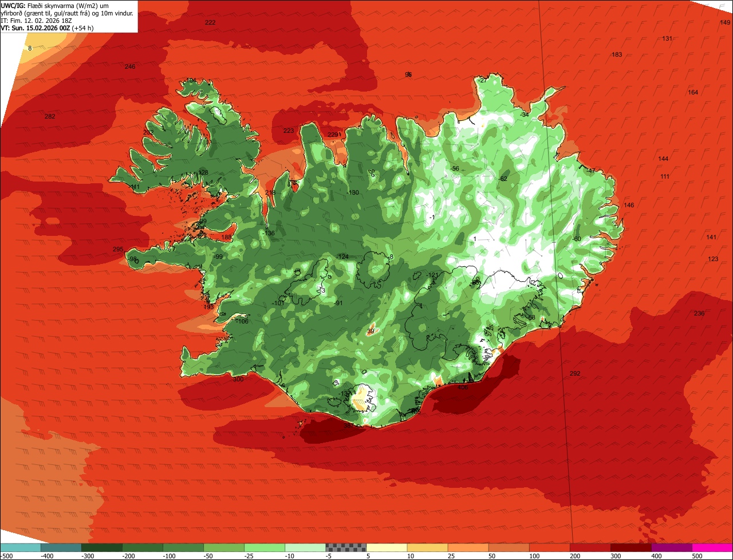Click the flux value '-60' in east Iceland

pyautogui.click(x=577, y=239)
